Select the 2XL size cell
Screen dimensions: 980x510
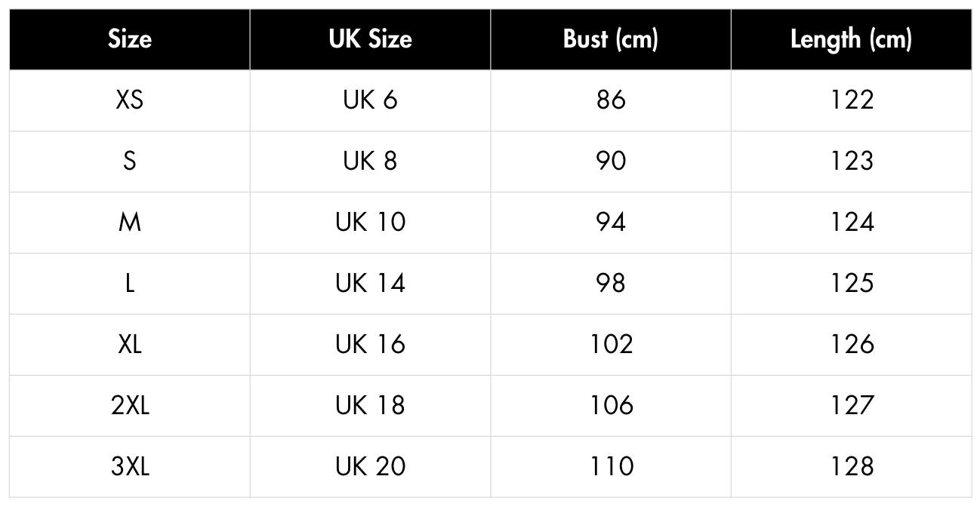coord(130,406)
